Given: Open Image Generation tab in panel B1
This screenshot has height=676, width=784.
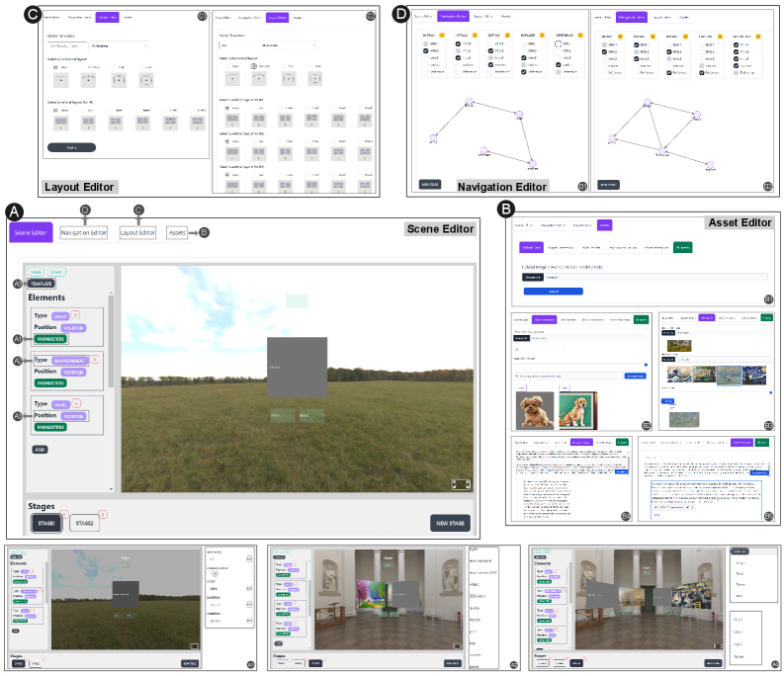Looking at the screenshot, I should click(561, 247).
